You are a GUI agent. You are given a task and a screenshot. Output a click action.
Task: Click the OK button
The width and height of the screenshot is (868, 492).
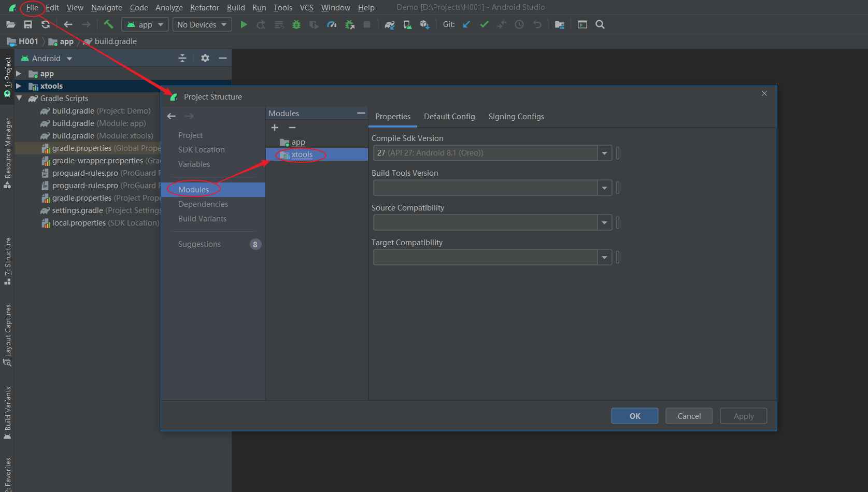(x=635, y=416)
